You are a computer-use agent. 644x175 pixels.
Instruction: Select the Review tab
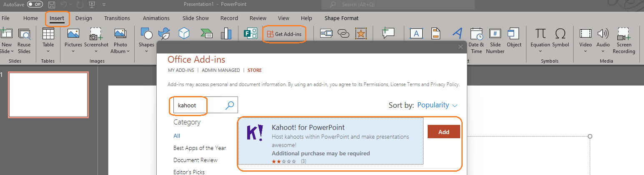pos(258,18)
